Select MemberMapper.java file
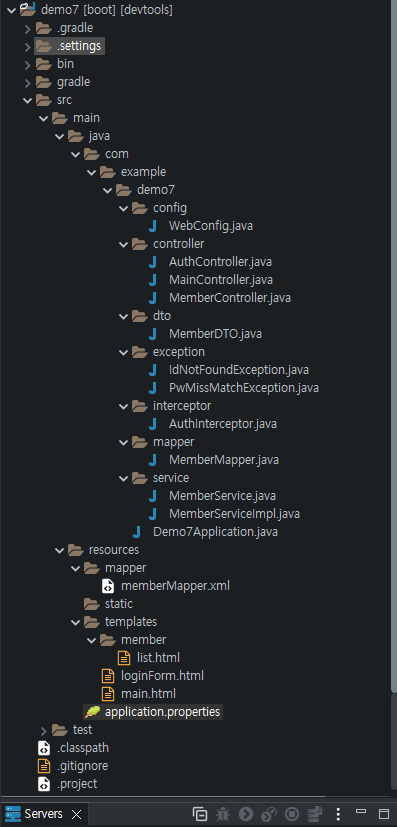This screenshot has width=397, height=827. pos(224,460)
